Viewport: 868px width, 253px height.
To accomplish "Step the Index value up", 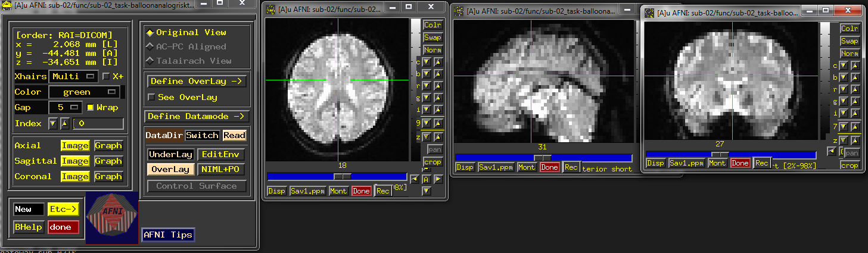I will (64, 124).
